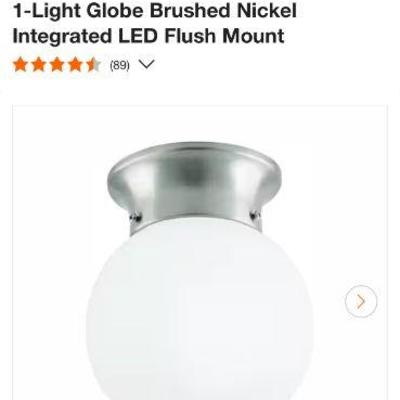400x400 pixels.
Task: Click the words 'Flush Mount' in title
Action: [x=224, y=36]
